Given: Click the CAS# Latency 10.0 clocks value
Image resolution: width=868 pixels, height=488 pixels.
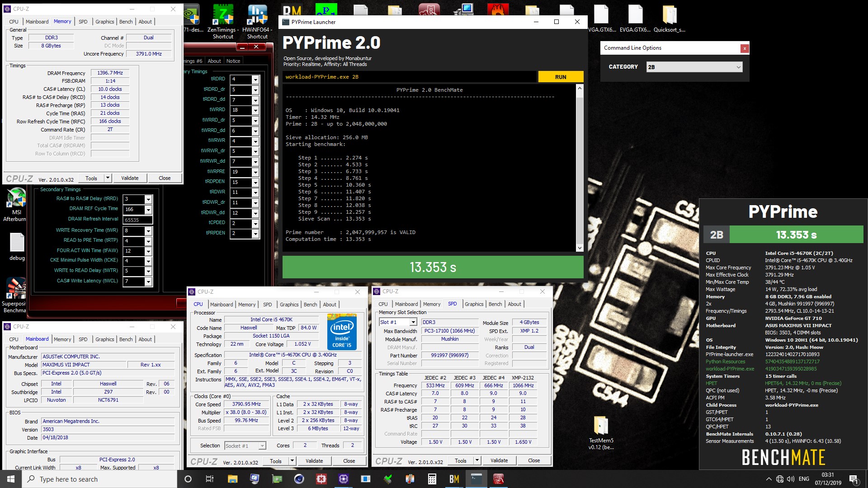Looking at the screenshot, I should pos(110,89).
